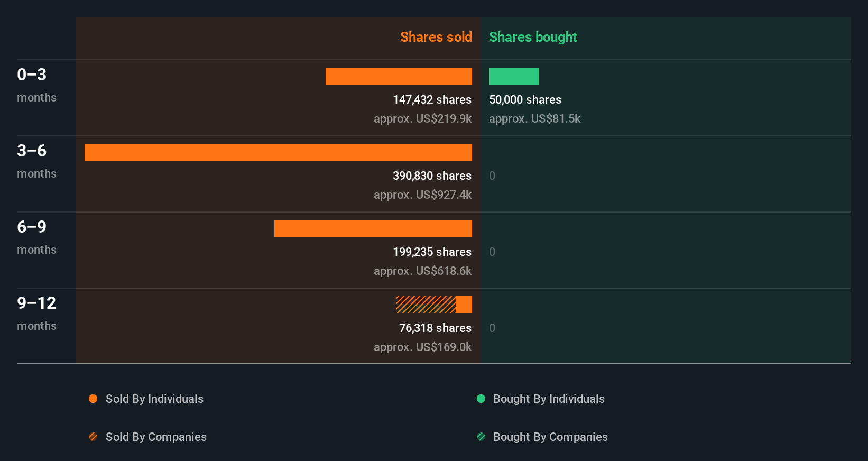Click the hatched companies segment in 9–12 months
This screenshot has width=868, height=461.
426,305
